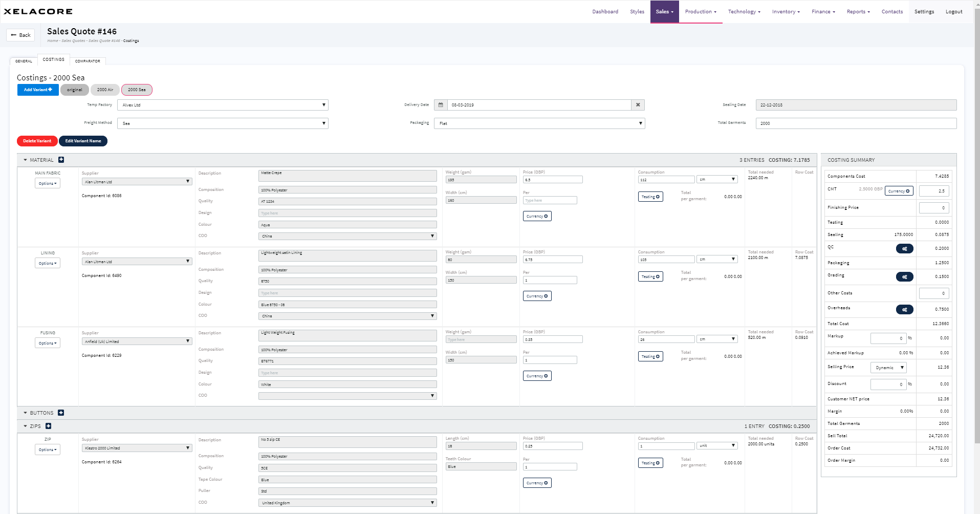Click the plus icon beside ZIPS header
Screen dimensions: 980x514
pyautogui.click(x=49, y=426)
